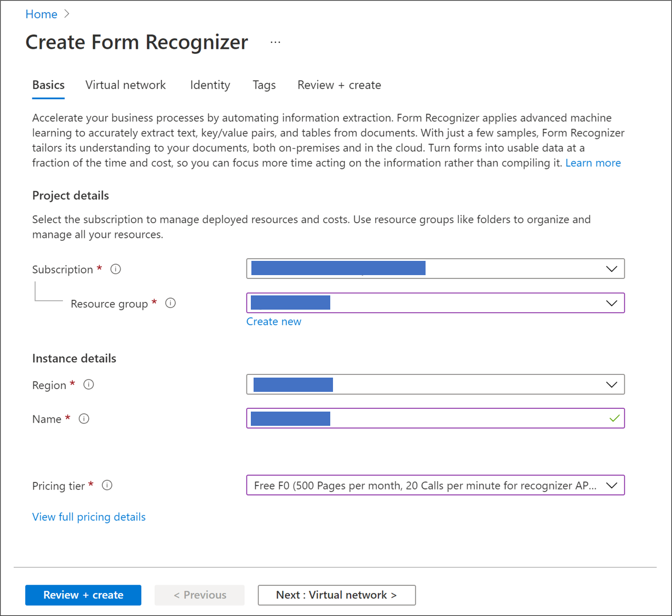
Task: Expand the Resource group dropdown
Action: coord(611,303)
